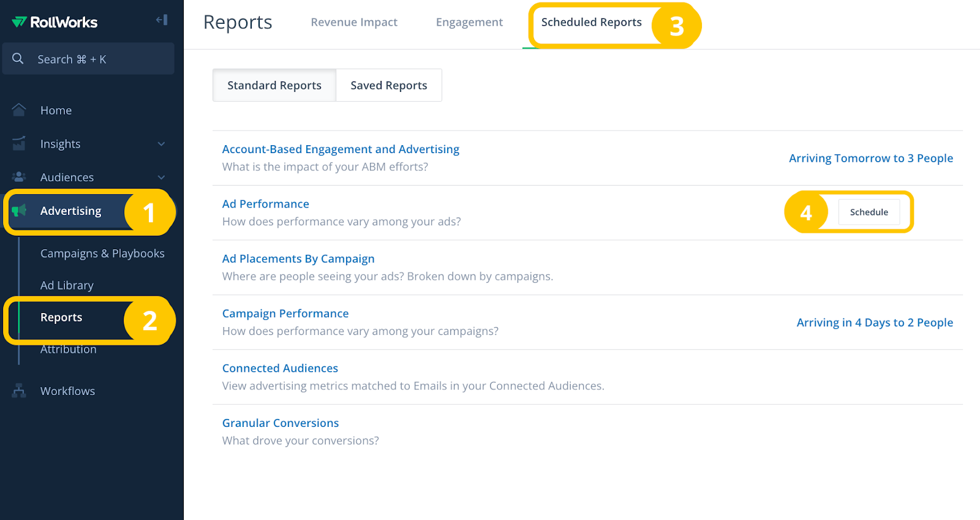Open Workflows in the sidebar
This screenshot has height=520, width=980.
pos(67,391)
